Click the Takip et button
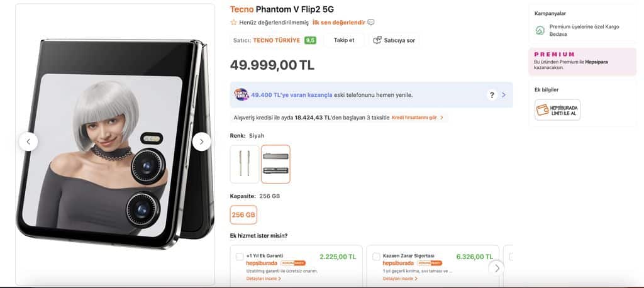Viewport: 644px width, 288px height. click(x=344, y=40)
